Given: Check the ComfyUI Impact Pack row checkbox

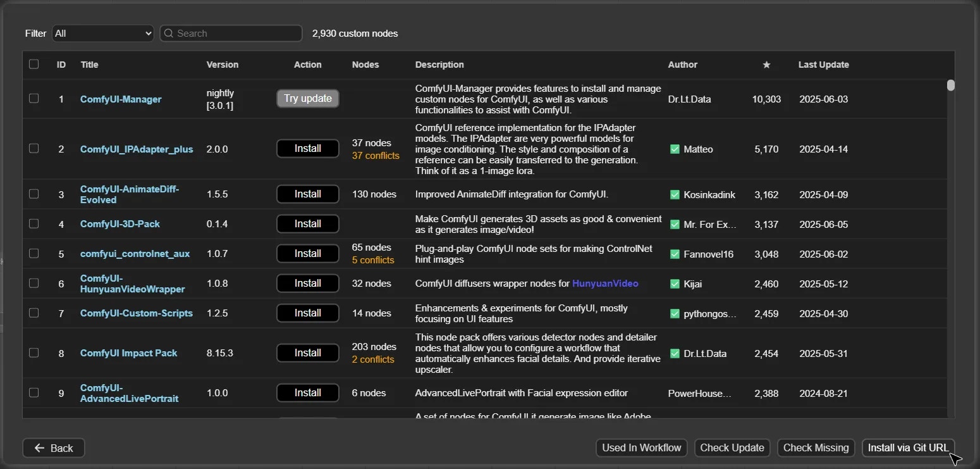Looking at the screenshot, I should [34, 353].
